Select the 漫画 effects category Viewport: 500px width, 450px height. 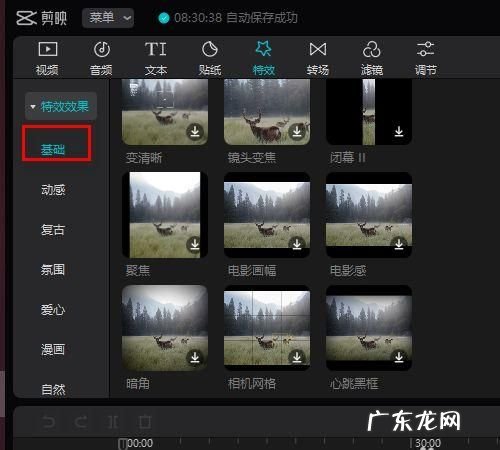coord(53,350)
